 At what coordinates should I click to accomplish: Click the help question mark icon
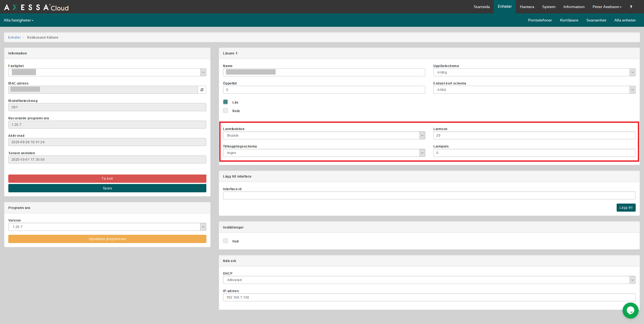(x=631, y=7)
